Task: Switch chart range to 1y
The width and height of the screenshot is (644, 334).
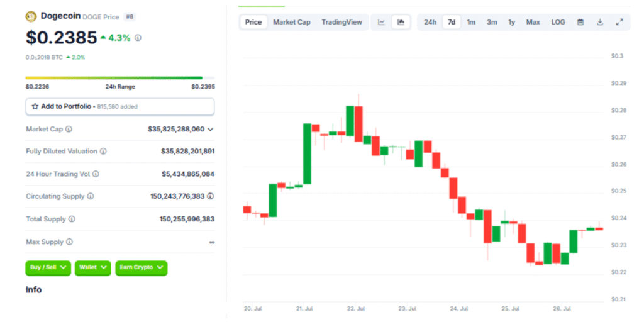Action: (512, 22)
